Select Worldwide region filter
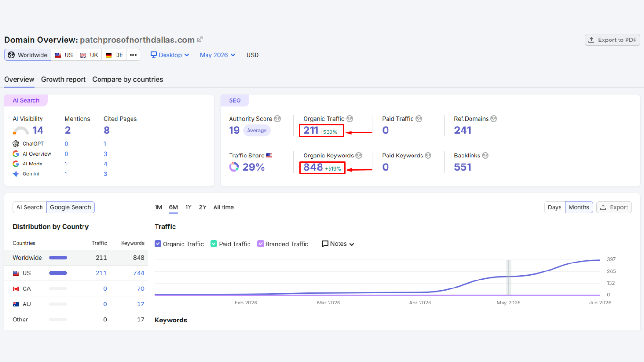644x362 pixels. coord(28,55)
